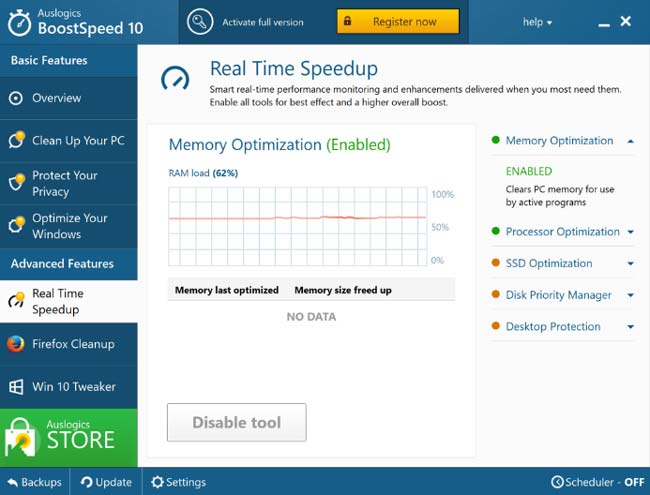The width and height of the screenshot is (650, 495).
Task: Click the Scheduler clock icon
Action: pyautogui.click(x=557, y=482)
